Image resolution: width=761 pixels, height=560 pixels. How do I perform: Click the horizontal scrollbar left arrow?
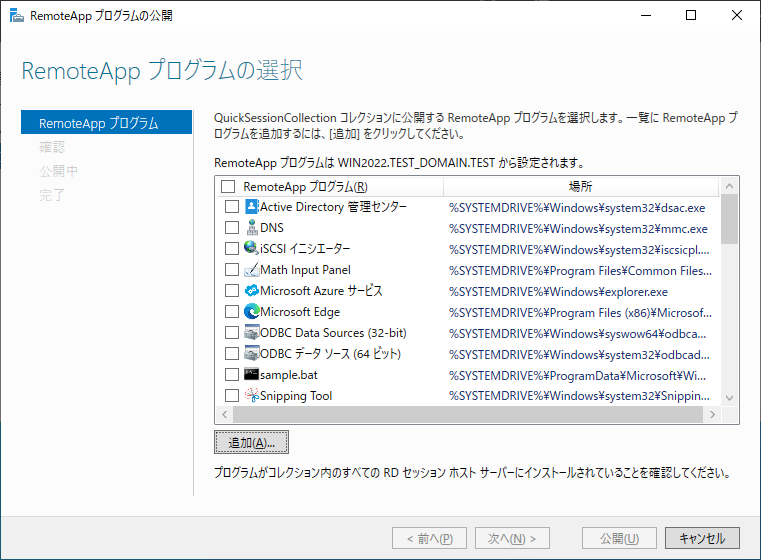224,414
